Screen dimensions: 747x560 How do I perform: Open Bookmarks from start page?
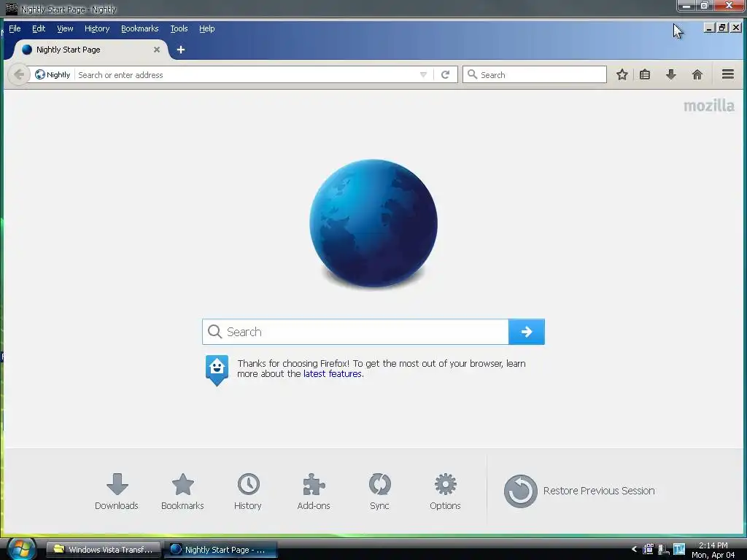coord(182,491)
